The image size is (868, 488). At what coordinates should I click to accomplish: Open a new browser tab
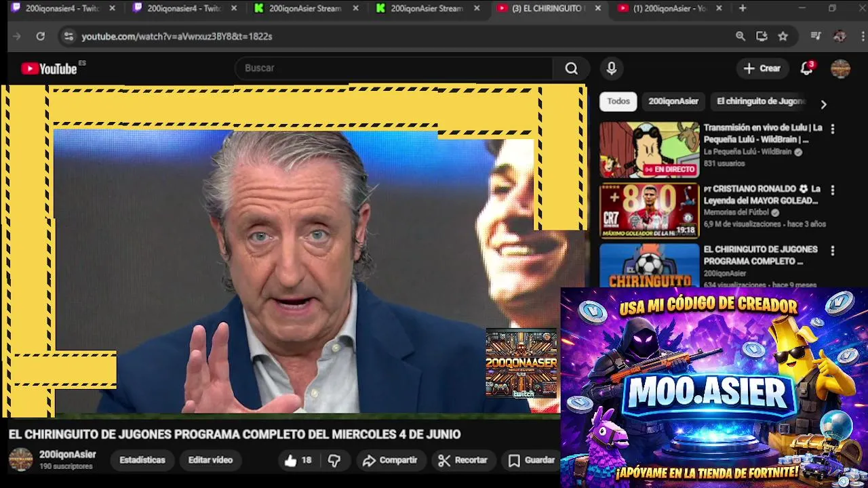point(743,9)
